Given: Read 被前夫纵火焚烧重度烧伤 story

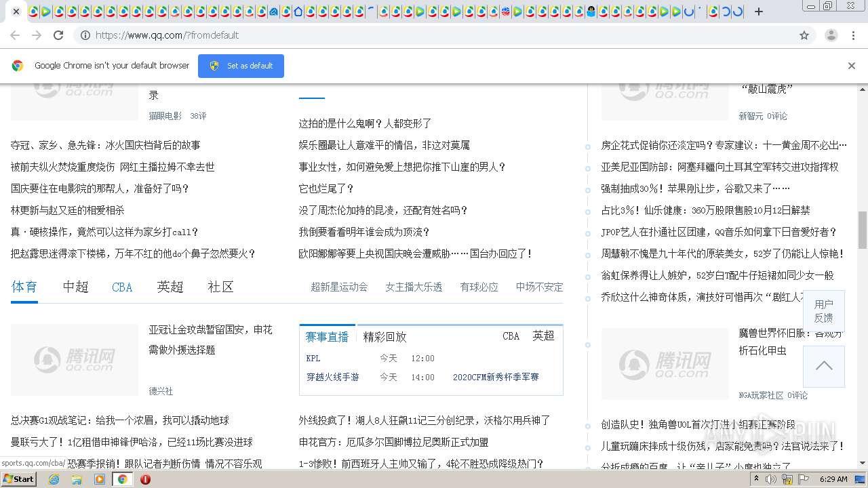Looking at the screenshot, I should (x=113, y=167).
